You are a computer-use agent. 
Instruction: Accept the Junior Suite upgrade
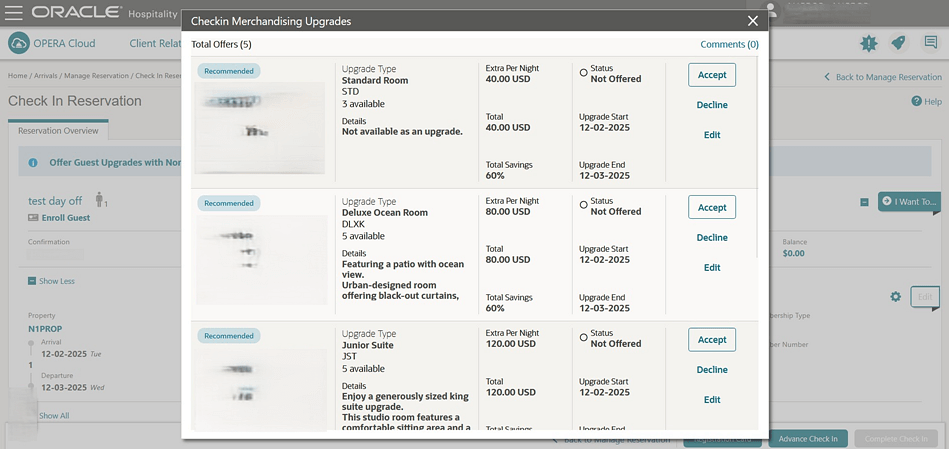coord(712,339)
